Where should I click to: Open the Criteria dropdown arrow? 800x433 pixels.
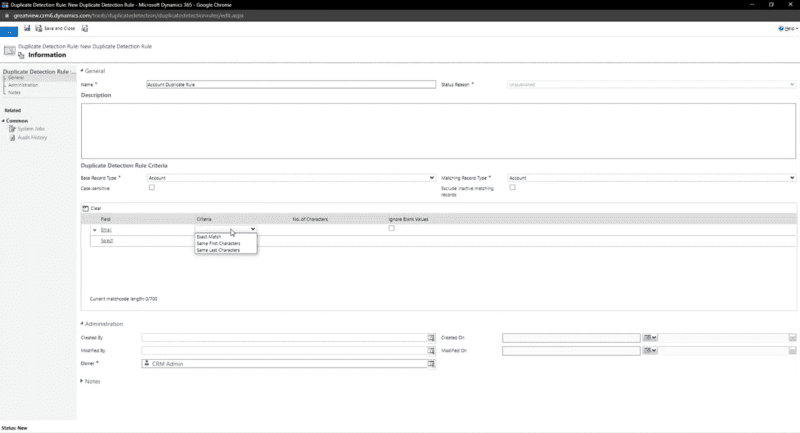click(x=253, y=230)
